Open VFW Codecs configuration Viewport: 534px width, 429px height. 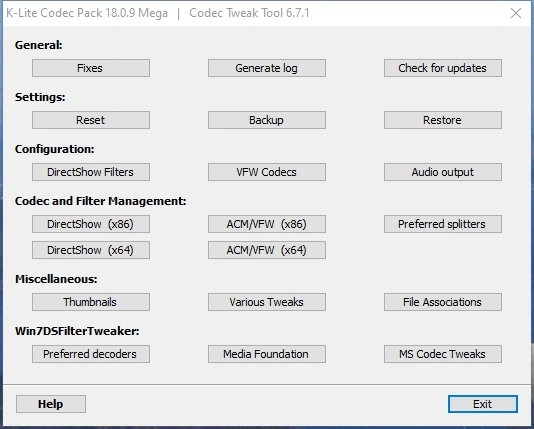[x=267, y=172]
